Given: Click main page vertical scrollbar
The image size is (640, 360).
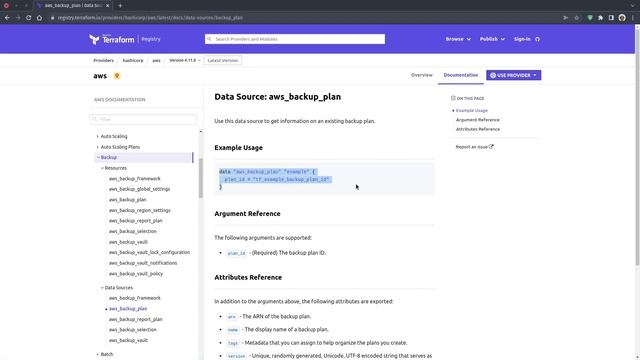Looking at the screenshot, I should pyautogui.click(x=637, y=147).
